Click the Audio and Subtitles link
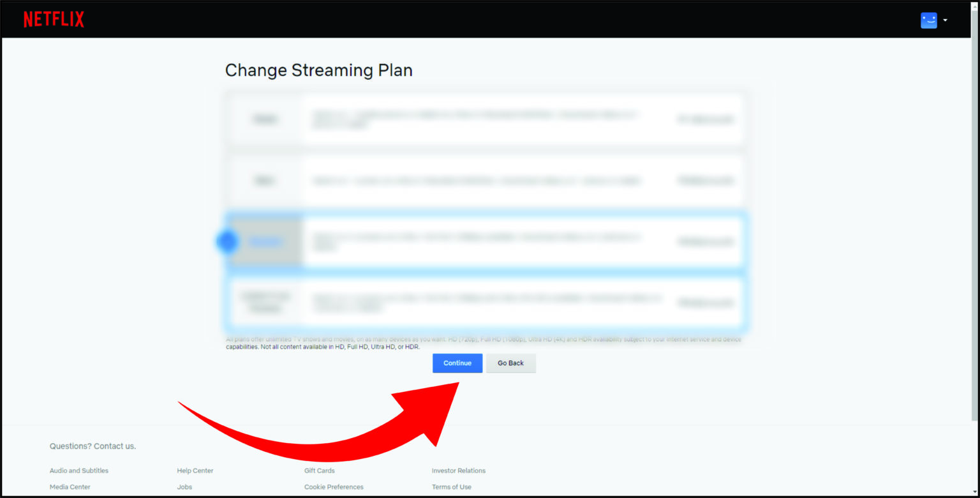This screenshot has width=980, height=498. (x=78, y=471)
